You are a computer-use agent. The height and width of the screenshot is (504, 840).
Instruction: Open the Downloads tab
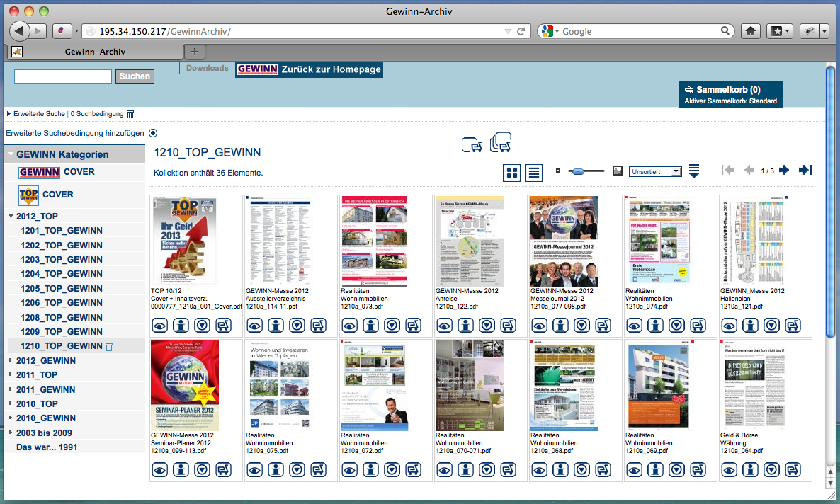click(208, 68)
